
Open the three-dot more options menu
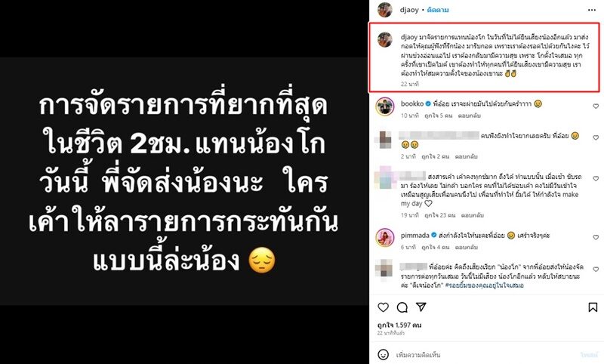tap(592, 10)
